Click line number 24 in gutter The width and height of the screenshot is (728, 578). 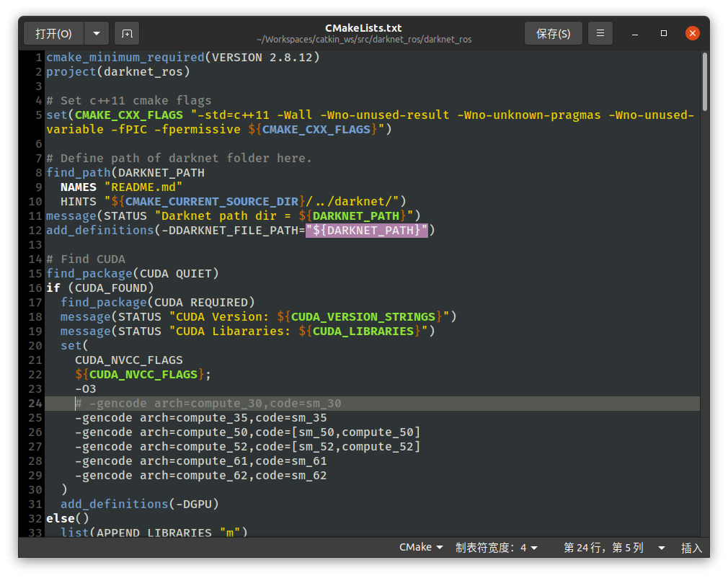pyautogui.click(x=35, y=403)
